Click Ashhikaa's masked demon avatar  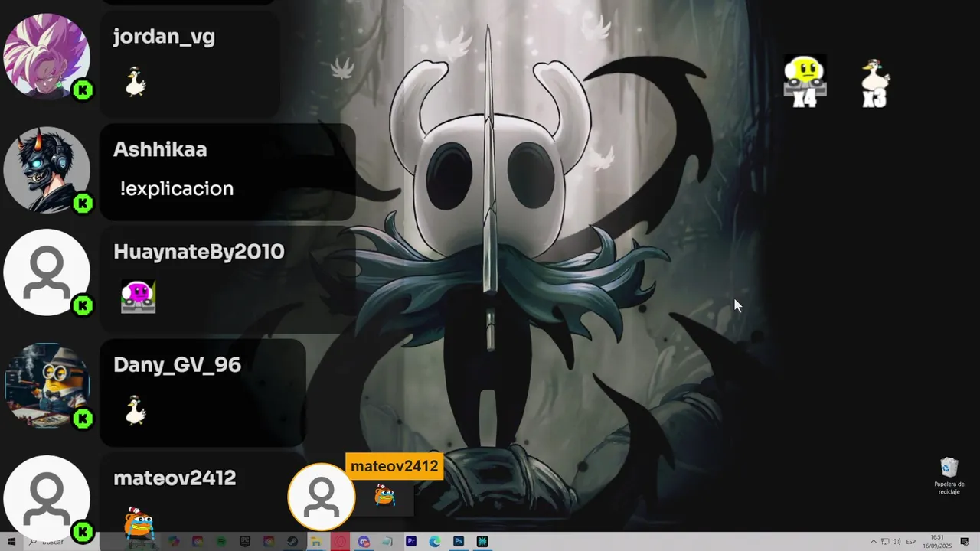[46, 170]
